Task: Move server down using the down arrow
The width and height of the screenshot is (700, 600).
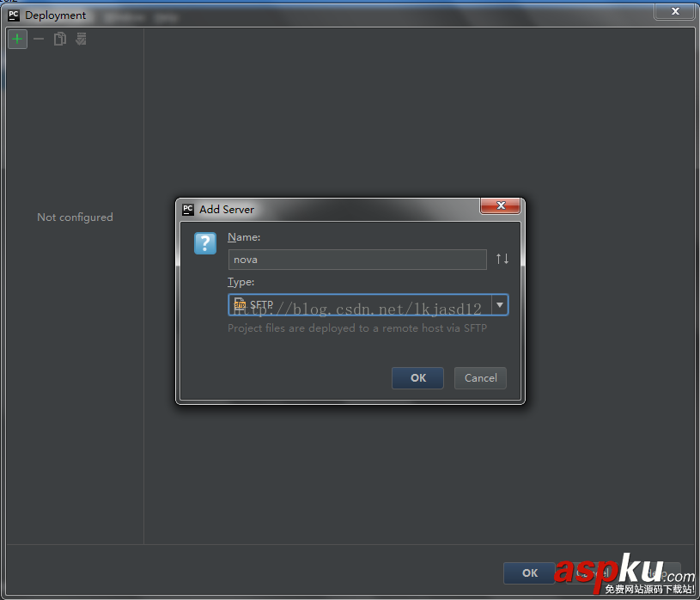Action: [x=506, y=259]
